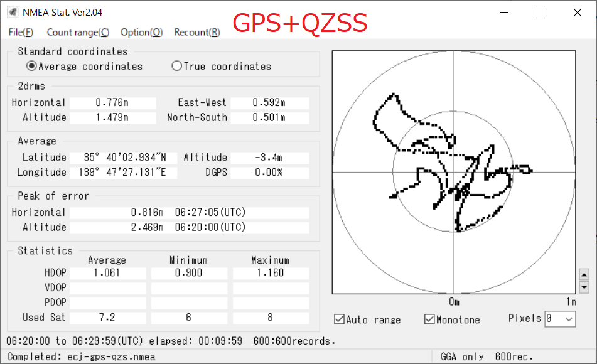
Task: Click the North-South value 0.501m
Action: point(269,117)
